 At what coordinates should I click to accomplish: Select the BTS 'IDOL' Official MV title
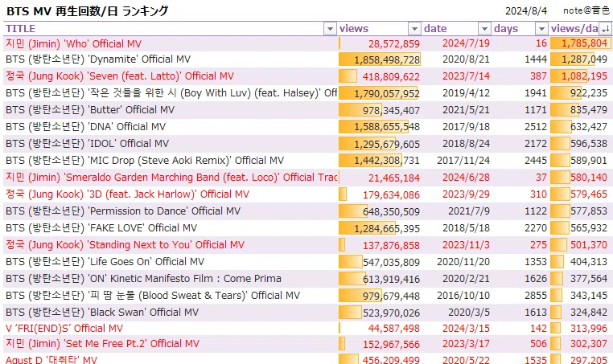[x=87, y=143]
